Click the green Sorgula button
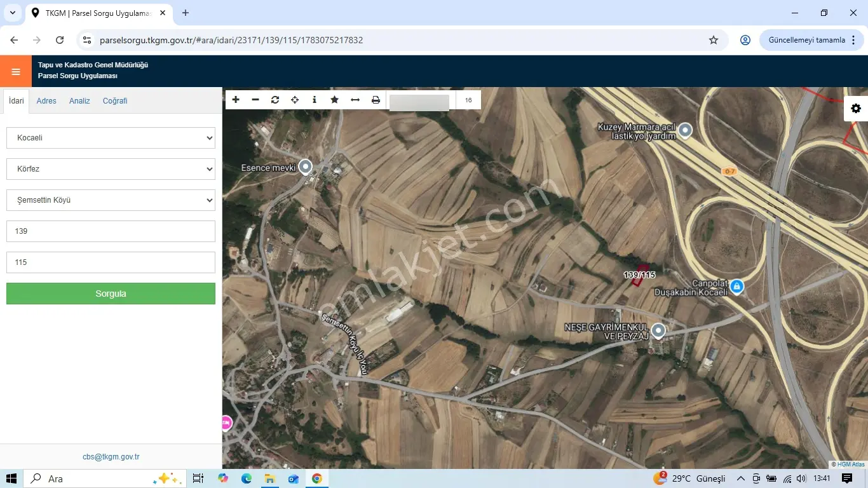The height and width of the screenshot is (488, 868). pyautogui.click(x=111, y=294)
